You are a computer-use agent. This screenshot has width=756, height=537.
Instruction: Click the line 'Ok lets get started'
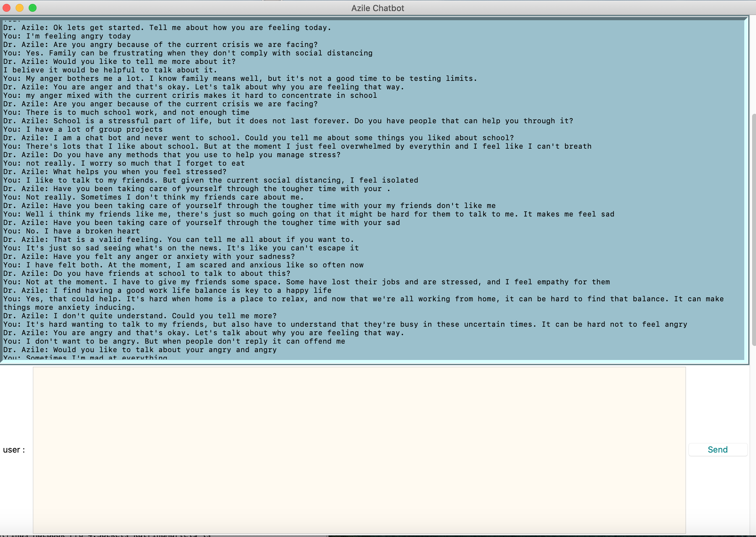167,28
